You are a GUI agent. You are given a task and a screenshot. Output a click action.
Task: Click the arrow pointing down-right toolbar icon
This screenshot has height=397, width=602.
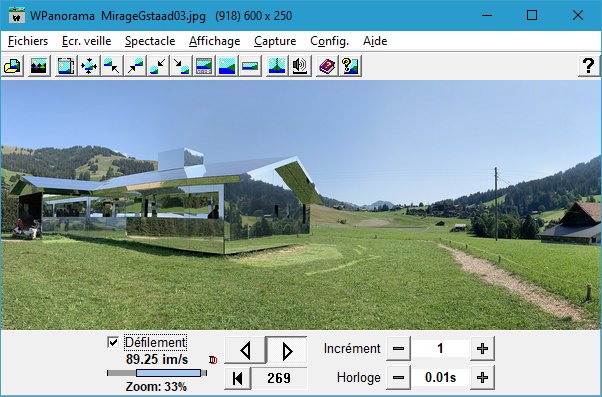(181, 66)
